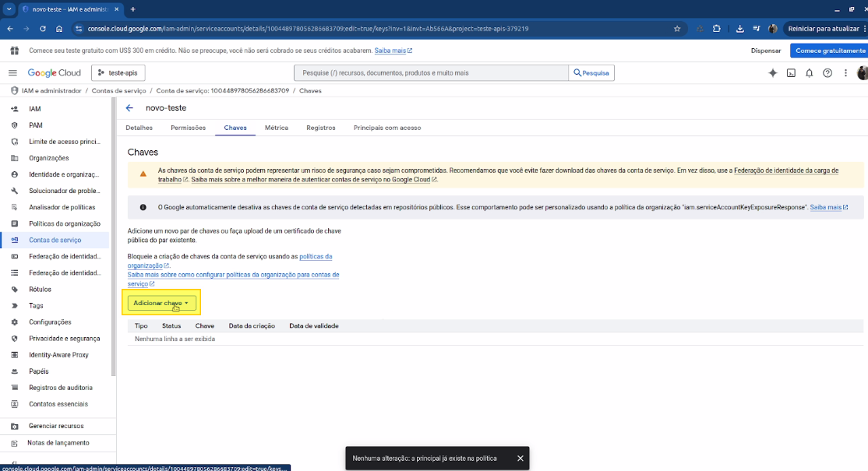The image size is (868, 471).
Task: Open Analisador de políticas in sidebar
Action: pyautogui.click(x=62, y=207)
